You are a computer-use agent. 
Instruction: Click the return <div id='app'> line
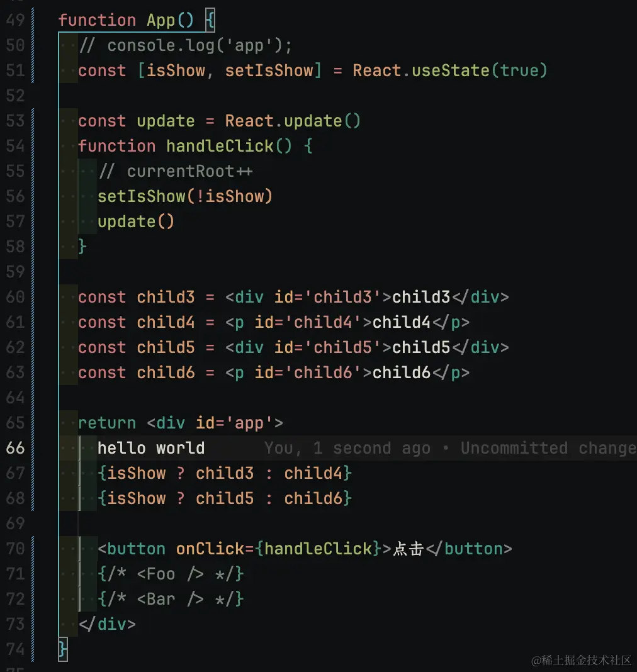coord(180,423)
